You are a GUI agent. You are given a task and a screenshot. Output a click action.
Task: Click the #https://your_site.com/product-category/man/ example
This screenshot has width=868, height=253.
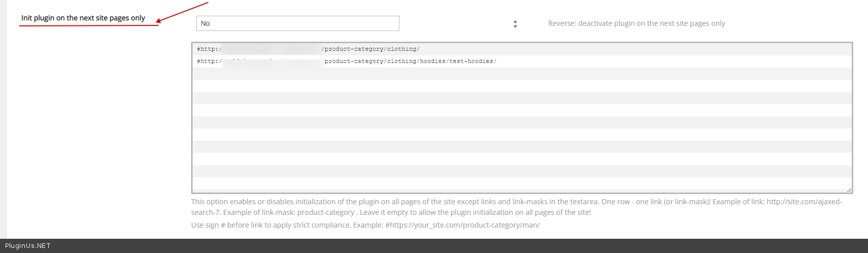click(462, 225)
